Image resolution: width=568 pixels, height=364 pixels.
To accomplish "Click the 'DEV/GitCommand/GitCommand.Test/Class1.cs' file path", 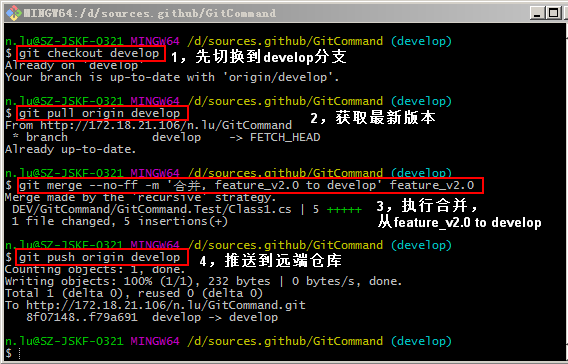I will pos(152,209).
